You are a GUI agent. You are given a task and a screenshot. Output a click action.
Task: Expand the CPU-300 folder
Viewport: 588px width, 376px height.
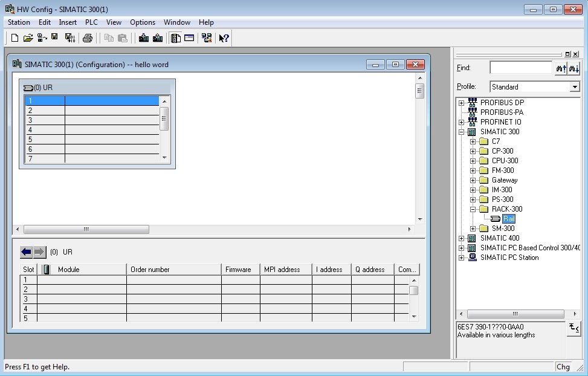tap(473, 161)
